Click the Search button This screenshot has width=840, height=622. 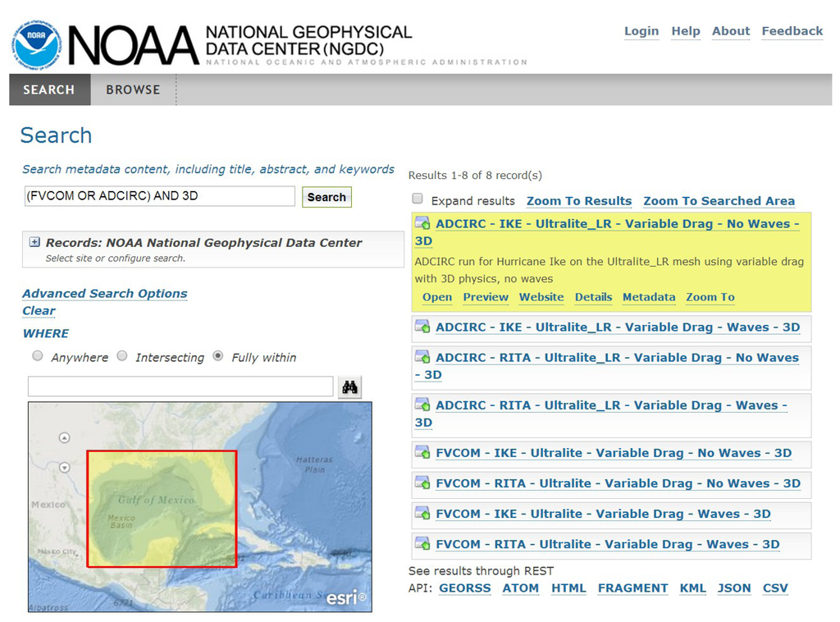pyautogui.click(x=326, y=197)
